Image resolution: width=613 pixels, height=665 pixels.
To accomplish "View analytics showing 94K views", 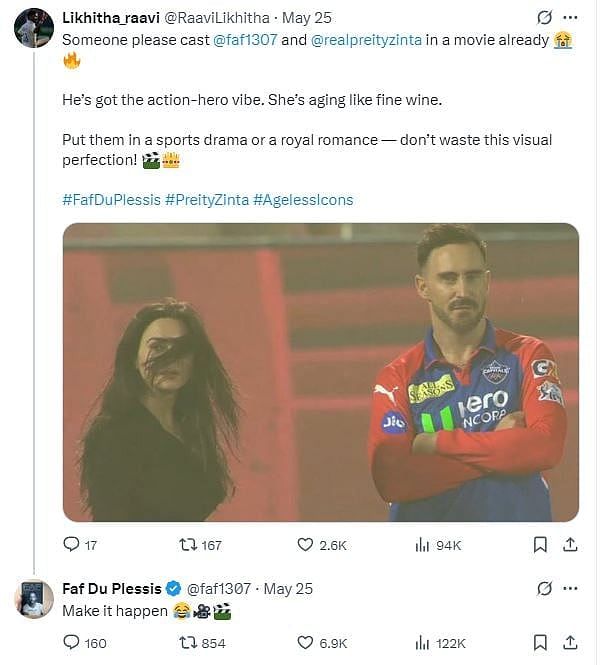I will click(422, 545).
